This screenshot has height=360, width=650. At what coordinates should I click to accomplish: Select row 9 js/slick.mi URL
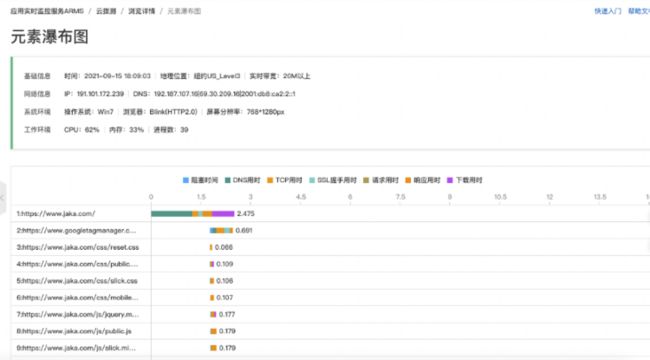pyautogui.click(x=76, y=348)
